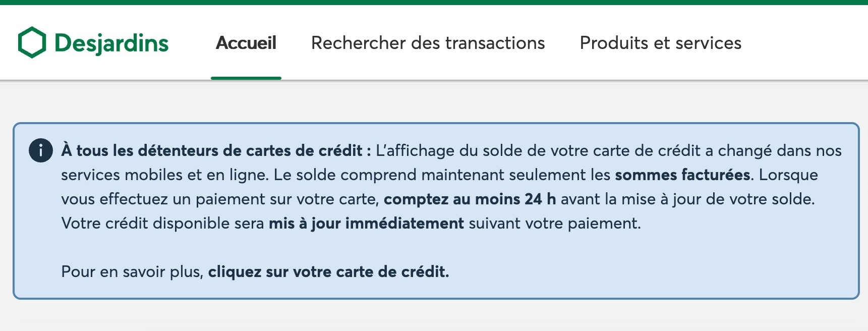Viewport: 868px width, 331px height.
Task: Select Produits et services in the navigation
Action: point(661,43)
